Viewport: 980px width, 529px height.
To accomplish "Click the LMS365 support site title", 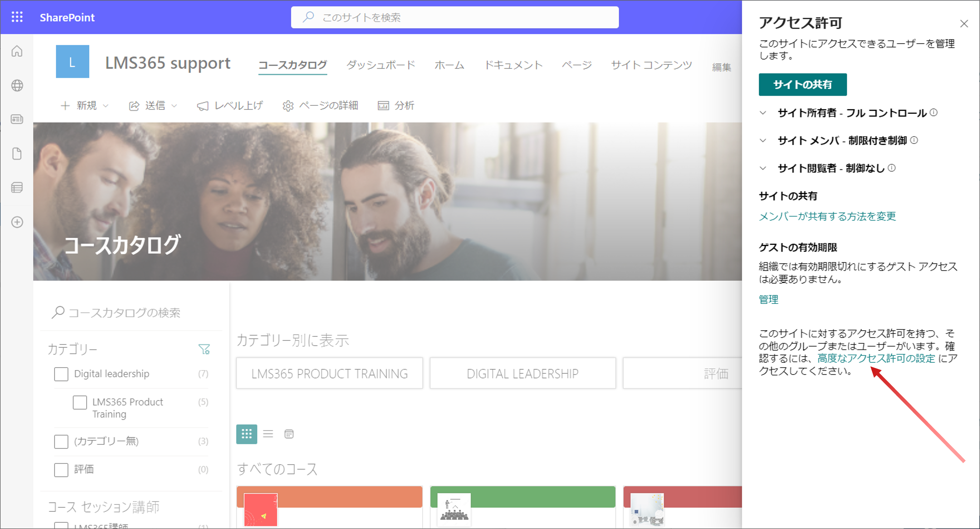I will [168, 63].
